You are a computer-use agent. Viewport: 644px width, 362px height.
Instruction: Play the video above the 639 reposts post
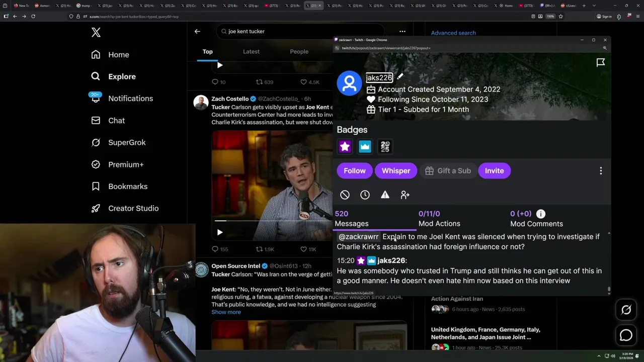point(220,65)
